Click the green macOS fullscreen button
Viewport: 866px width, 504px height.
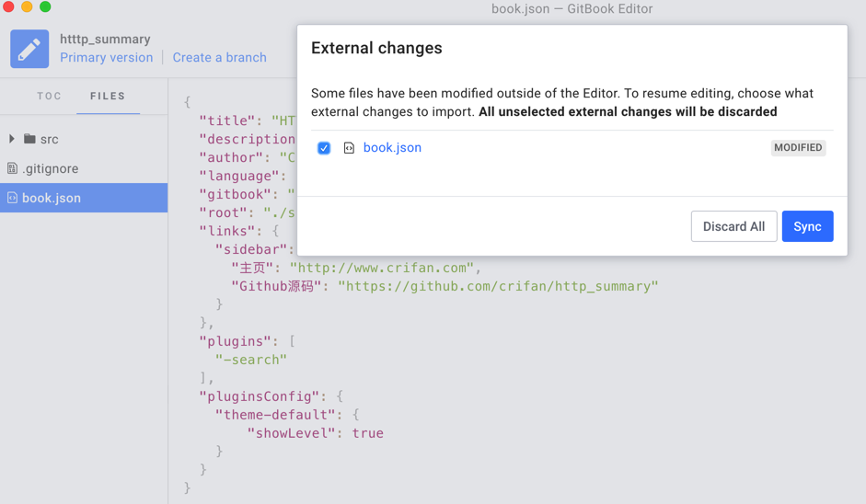(x=45, y=6)
